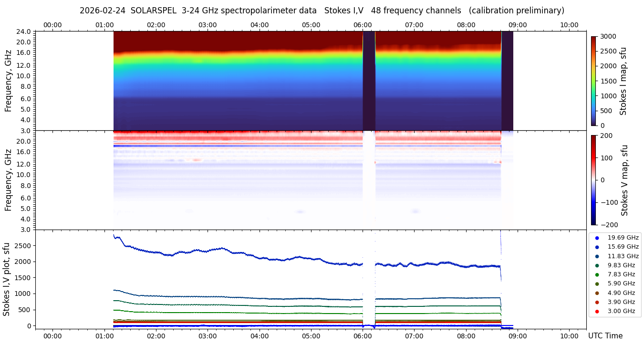Click the 11.83 GHz legend marker

[597, 256]
